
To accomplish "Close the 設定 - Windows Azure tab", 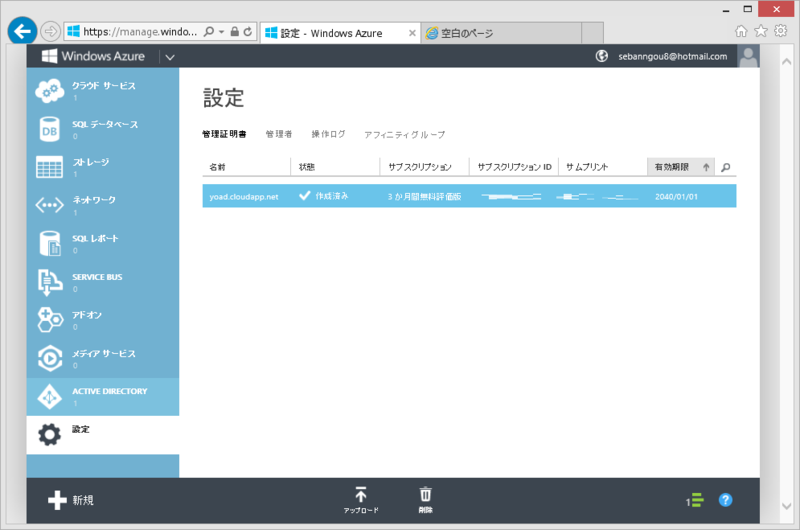I will [x=412, y=33].
